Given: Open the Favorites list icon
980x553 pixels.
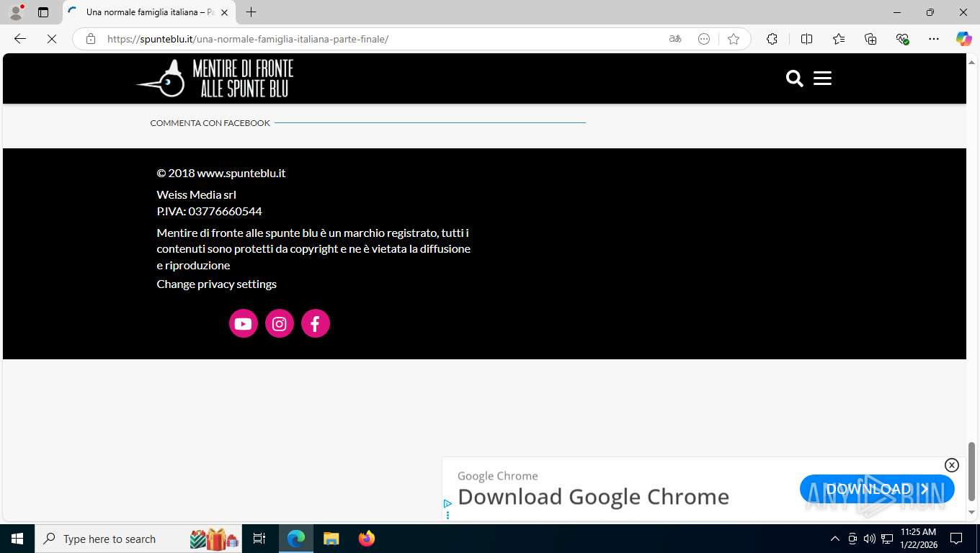Looking at the screenshot, I should (x=839, y=39).
